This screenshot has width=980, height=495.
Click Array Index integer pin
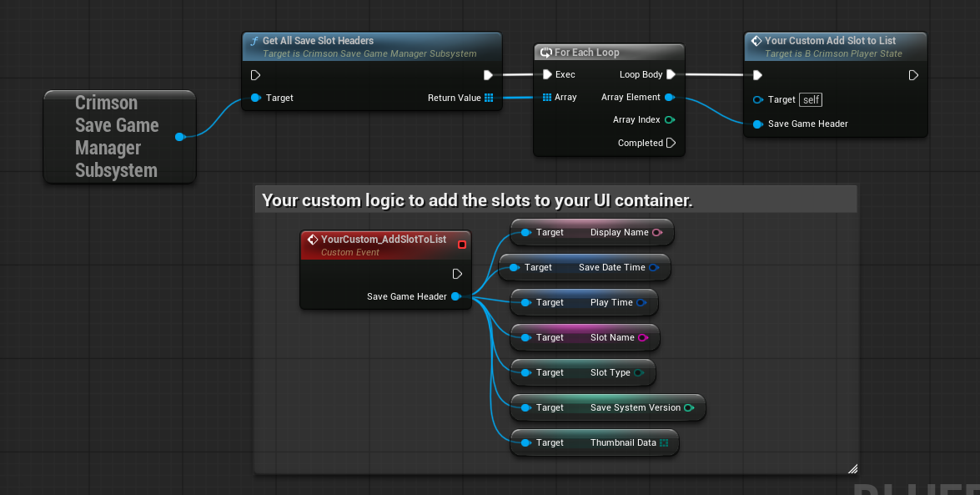coord(670,119)
